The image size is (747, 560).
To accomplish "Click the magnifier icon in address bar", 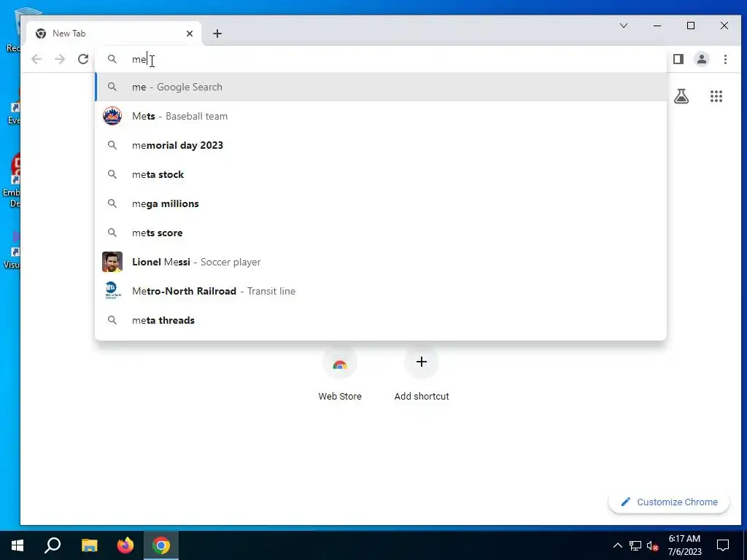I will point(112,59).
